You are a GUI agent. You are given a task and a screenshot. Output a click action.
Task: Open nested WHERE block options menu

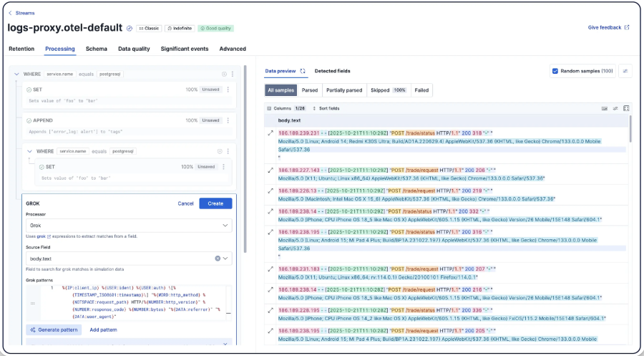click(228, 151)
